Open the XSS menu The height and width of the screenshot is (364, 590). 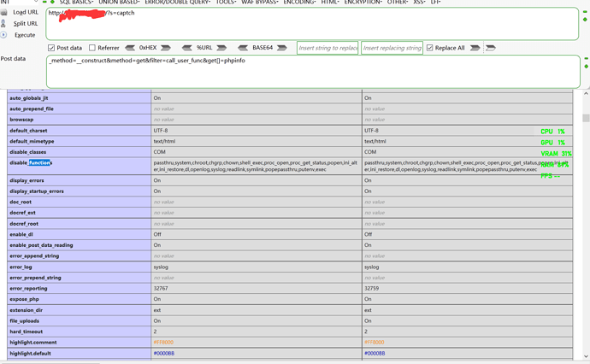(419, 2)
